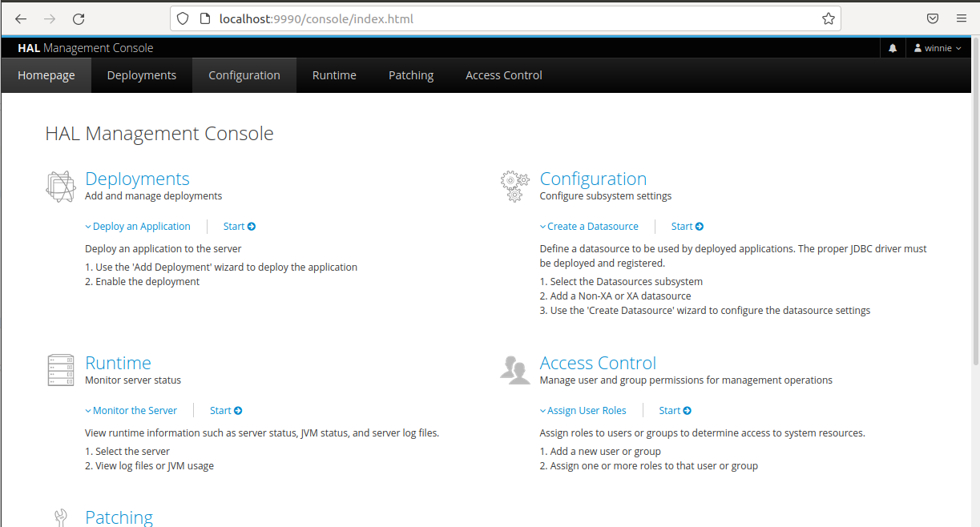This screenshot has width=980, height=527.
Task: Open the Configuration navigation tab
Action: pos(244,75)
